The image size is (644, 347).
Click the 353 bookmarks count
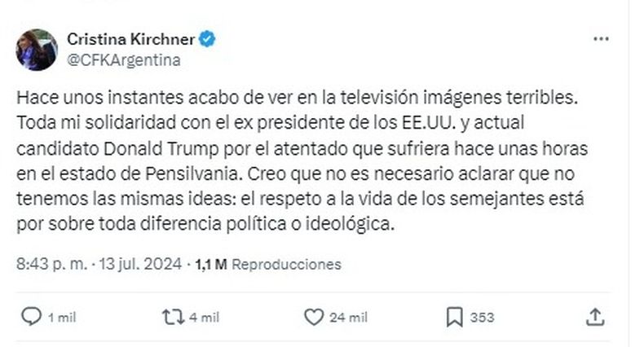click(x=483, y=318)
